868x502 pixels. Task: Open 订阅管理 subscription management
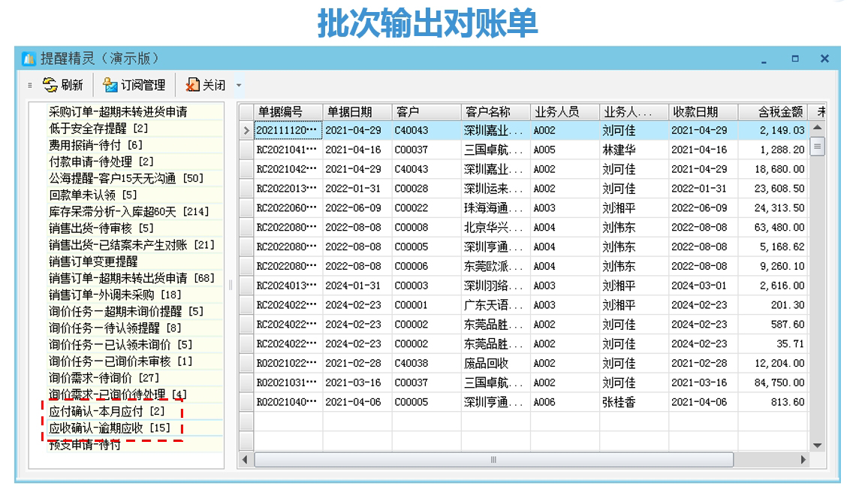(134, 85)
